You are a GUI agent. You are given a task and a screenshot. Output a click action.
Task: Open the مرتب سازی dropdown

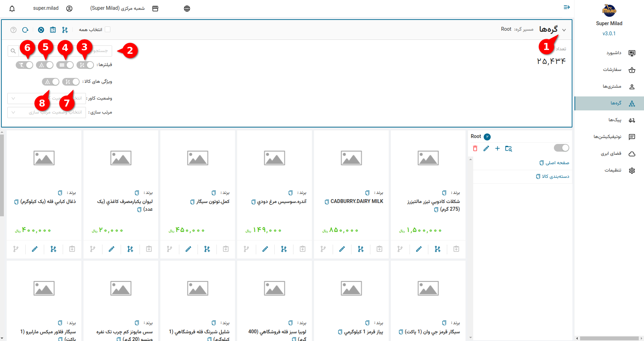click(46, 113)
